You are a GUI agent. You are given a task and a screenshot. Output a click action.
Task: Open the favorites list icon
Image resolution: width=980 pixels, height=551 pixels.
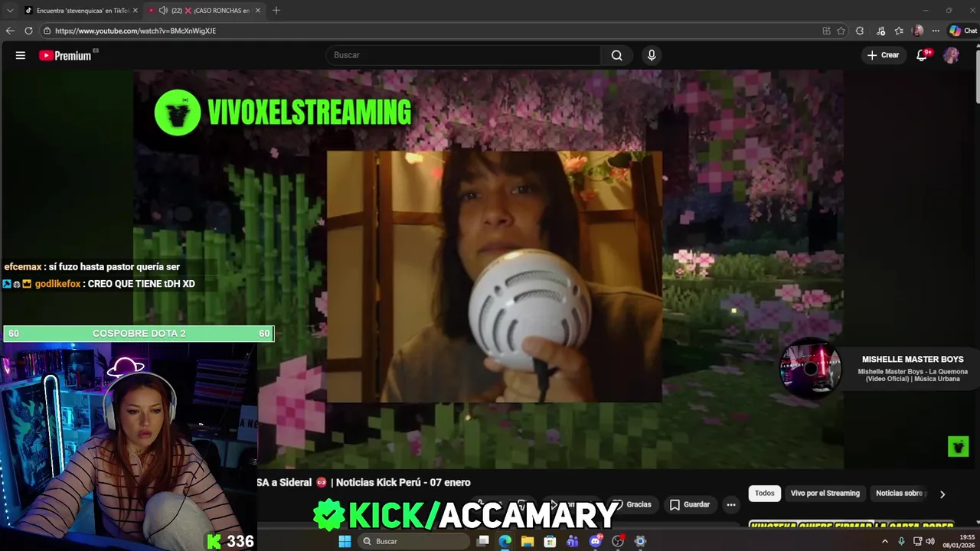(x=899, y=31)
